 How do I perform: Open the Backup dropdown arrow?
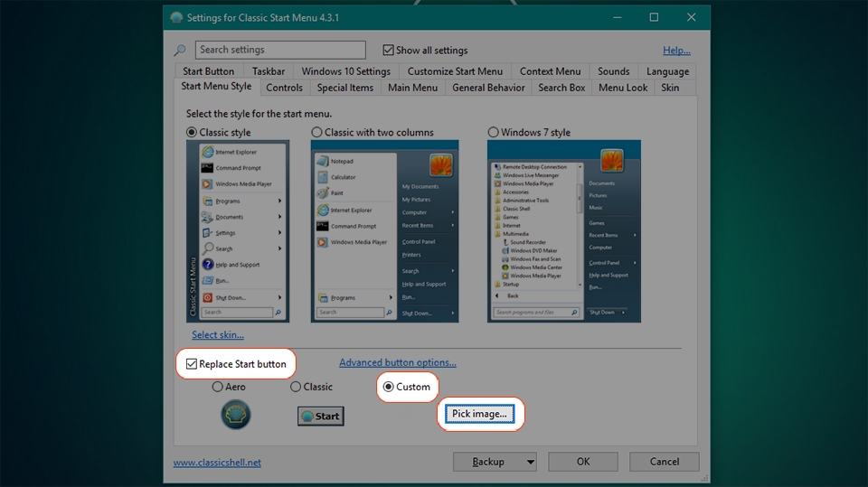[x=531, y=462]
